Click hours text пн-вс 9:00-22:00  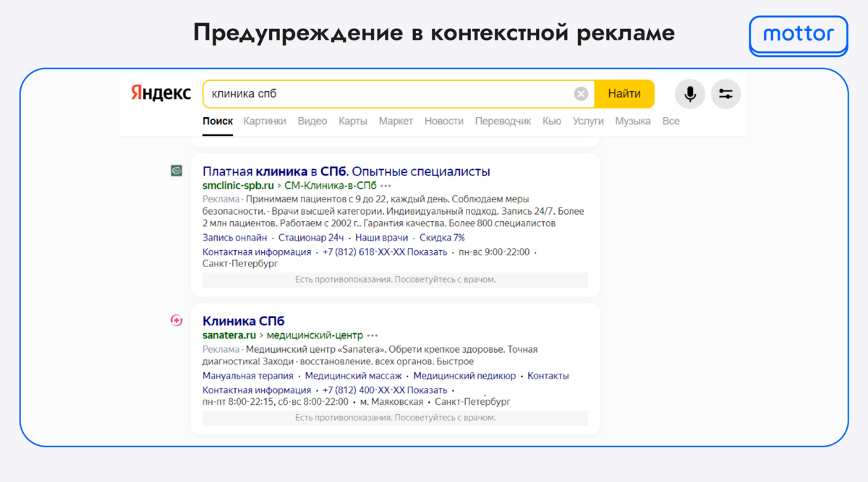coord(495,252)
